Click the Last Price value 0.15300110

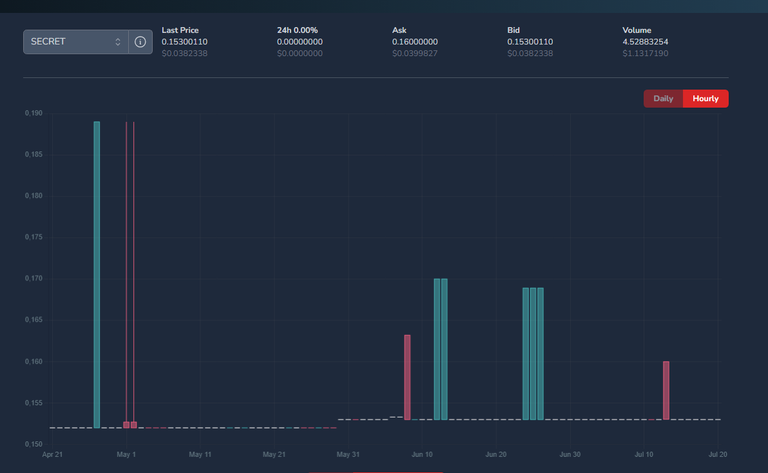coord(185,42)
